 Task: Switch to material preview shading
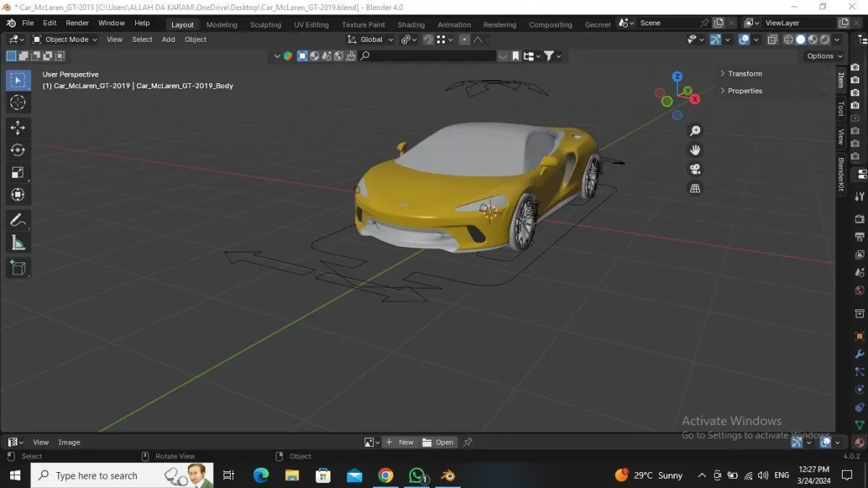pos(813,40)
